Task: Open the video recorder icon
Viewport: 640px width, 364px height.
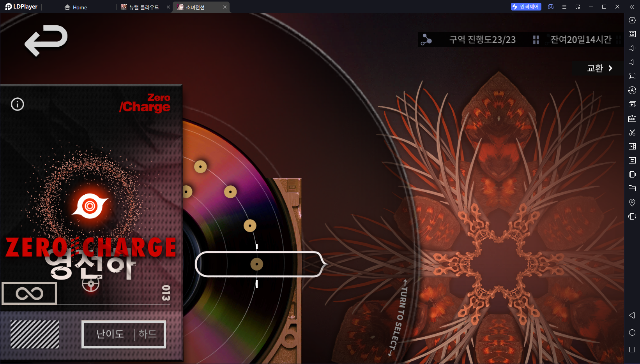Action: pos(632,146)
